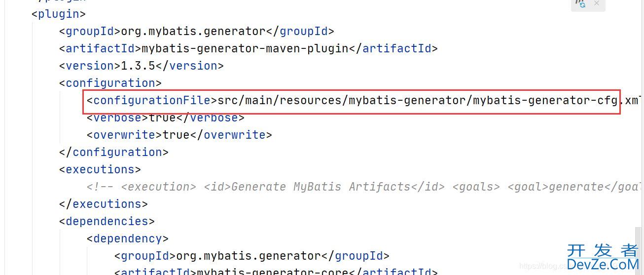
Task: Click the dependency's groupId org.mybatis.generator line
Action: point(252,256)
